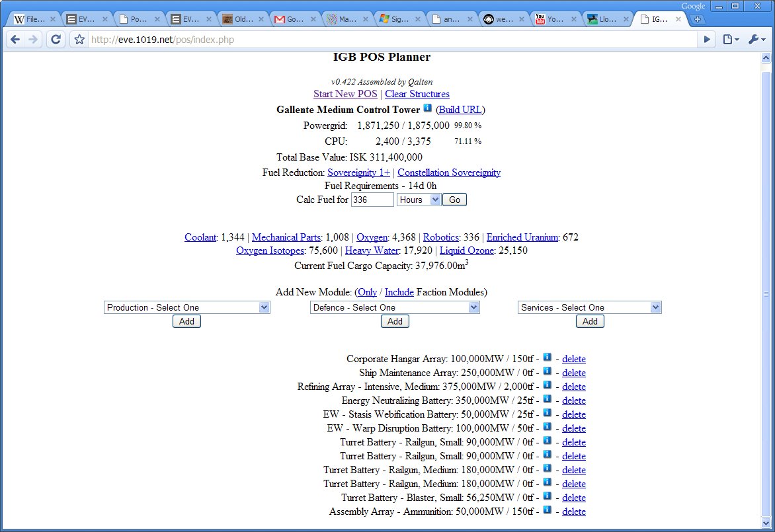
Task: Click the Oxygen Isotopes link
Action: tap(270, 250)
